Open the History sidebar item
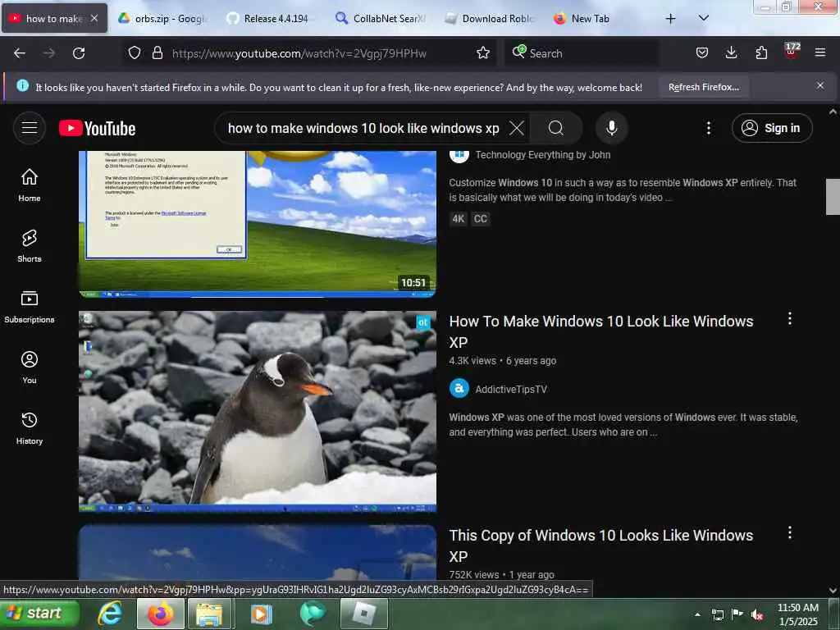Viewport: 840px width, 630px height. click(x=30, y=428)
